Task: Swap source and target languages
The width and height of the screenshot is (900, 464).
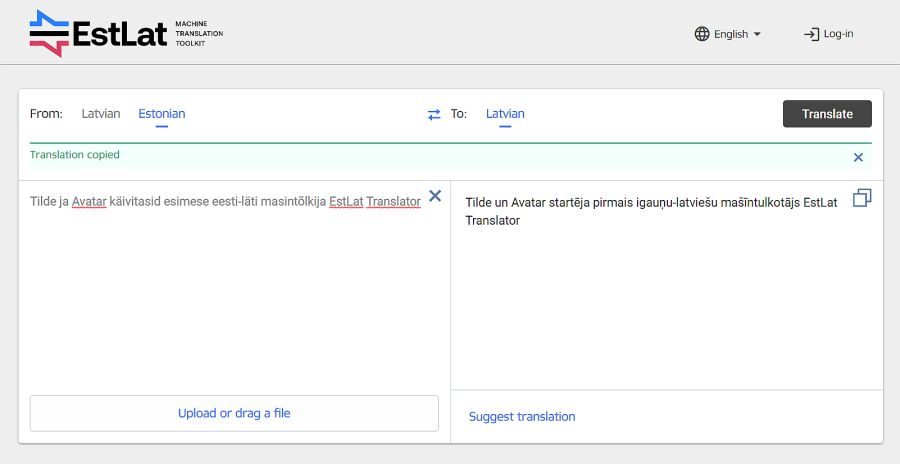Action: pos(434,114)
